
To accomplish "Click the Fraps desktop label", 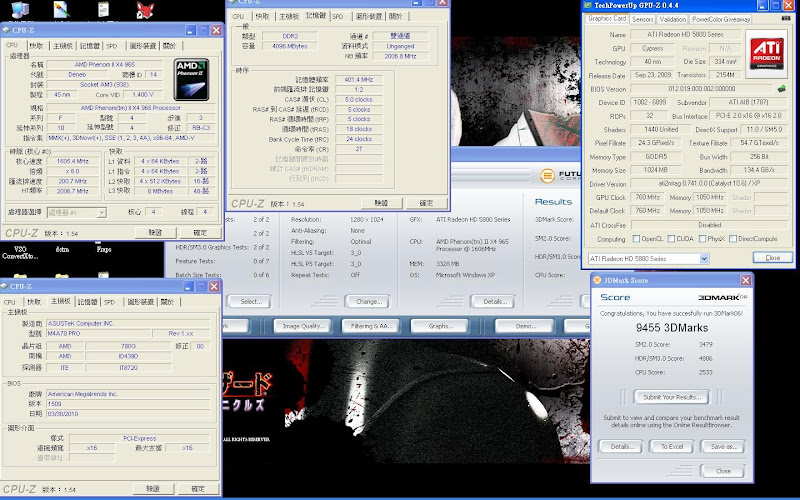I will click(104, 249).
